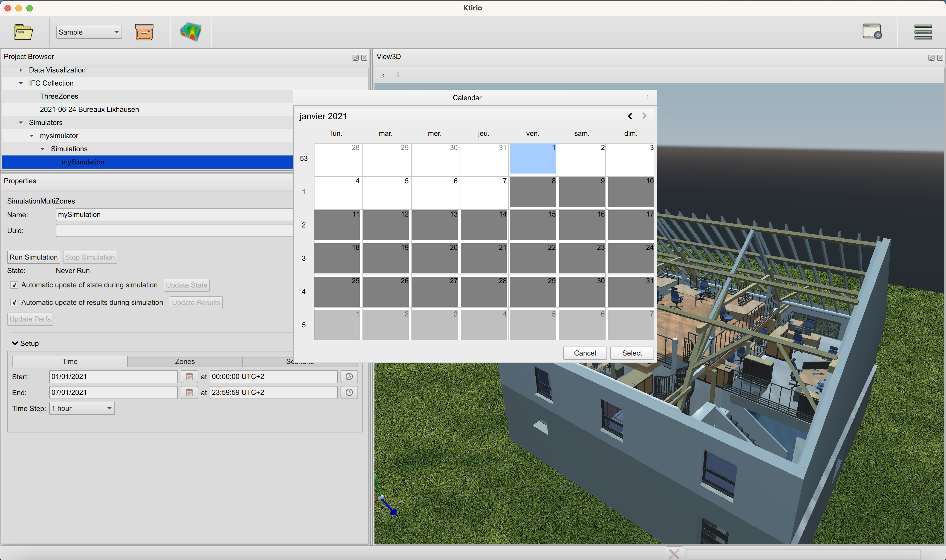Open the green hamburger menu icon
946x560 pixels.
[923, 32]
